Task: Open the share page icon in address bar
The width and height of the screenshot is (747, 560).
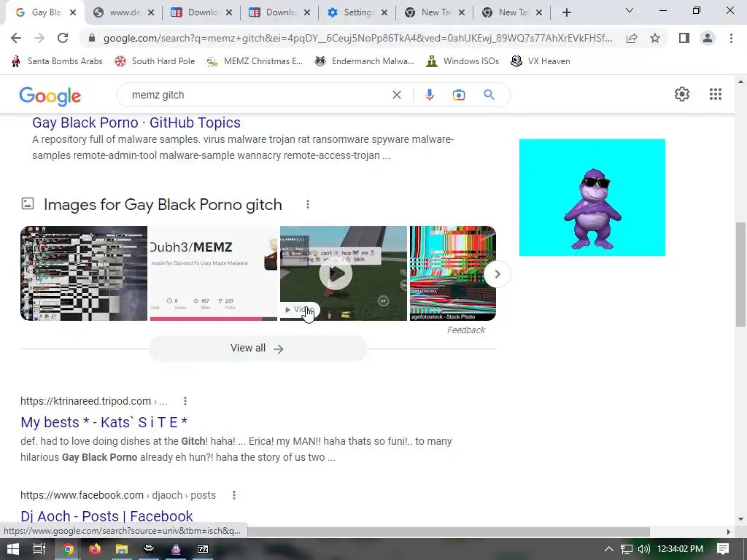Action: (x=632, y=39)
